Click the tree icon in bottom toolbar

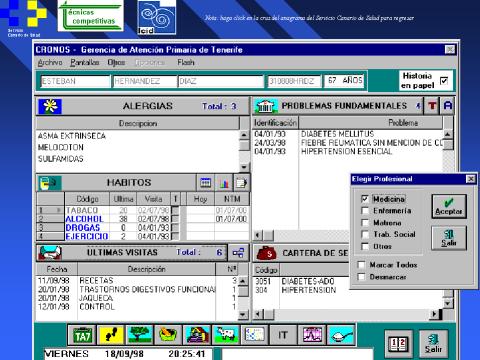point(139,335)
